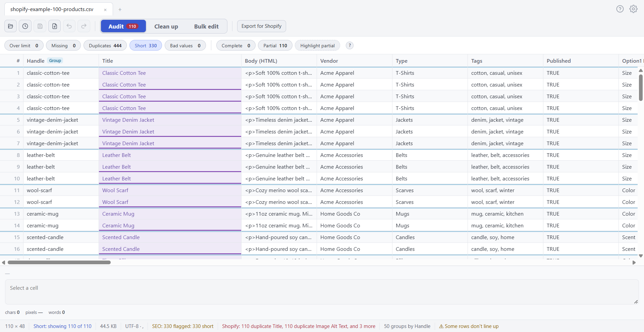
Task: Toggle the Over limit filter
Action: [x=24, y=46]
